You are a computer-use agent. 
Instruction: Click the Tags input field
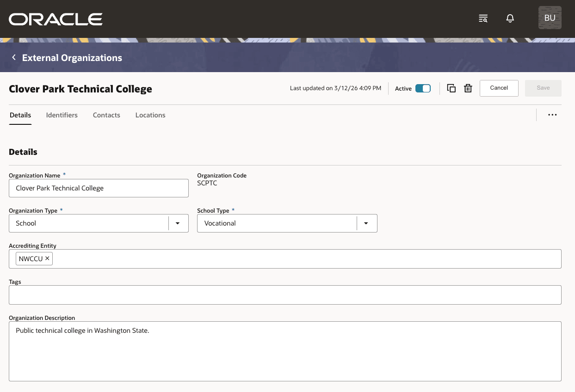[x=285, y=295]
